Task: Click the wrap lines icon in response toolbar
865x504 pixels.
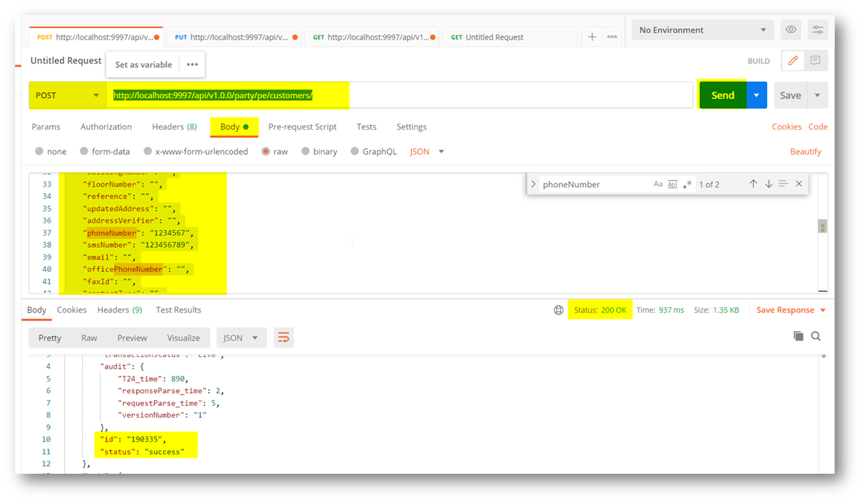Action: pyautogui.click(x=284, y=338)
